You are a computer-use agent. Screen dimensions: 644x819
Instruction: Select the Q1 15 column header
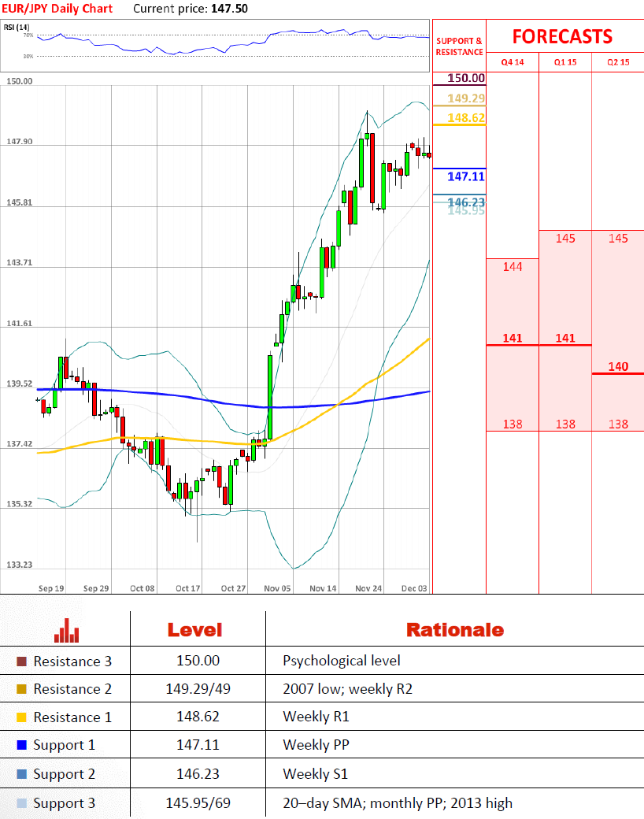[565, 62]
